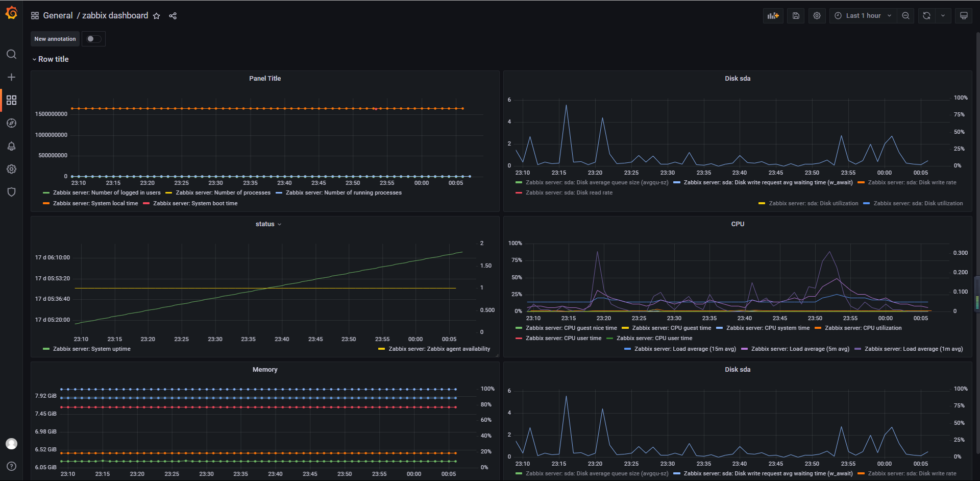This screenshot has height=481, width=980.
Task: Toggle Number of processes legend series
Action: (223, 193)
